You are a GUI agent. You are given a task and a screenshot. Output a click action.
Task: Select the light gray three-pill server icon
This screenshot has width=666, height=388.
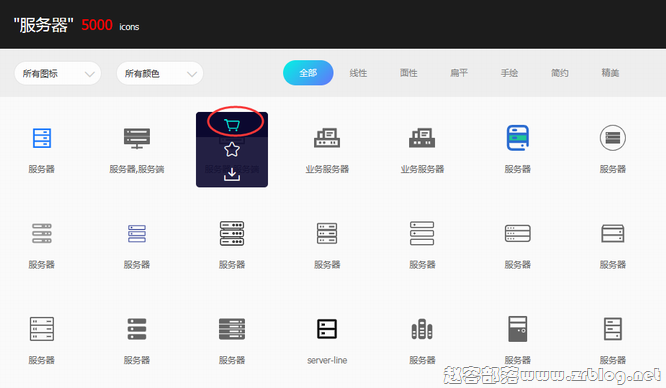[42, 233]
